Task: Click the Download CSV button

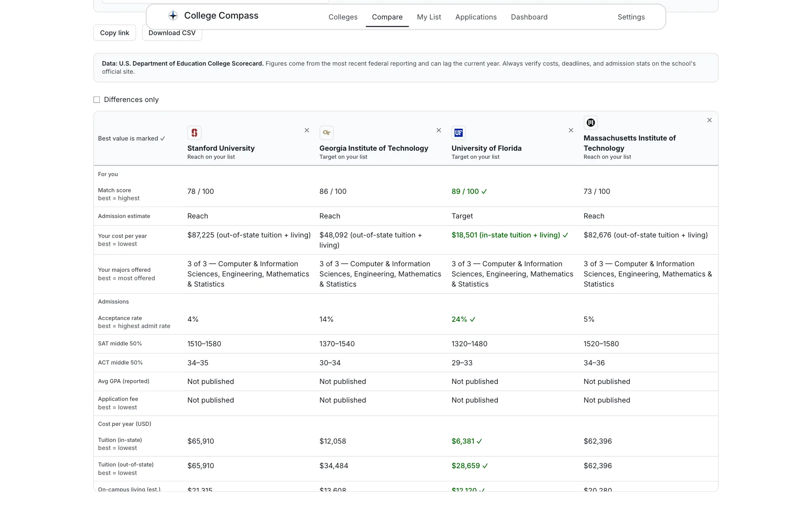Action: (x=172, y=33)
